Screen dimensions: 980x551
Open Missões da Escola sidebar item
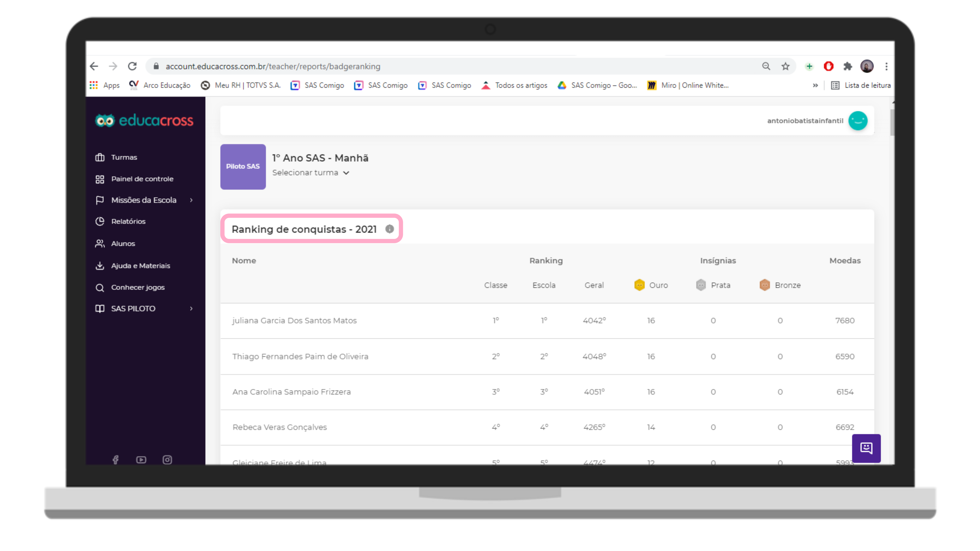coord(136,200)
